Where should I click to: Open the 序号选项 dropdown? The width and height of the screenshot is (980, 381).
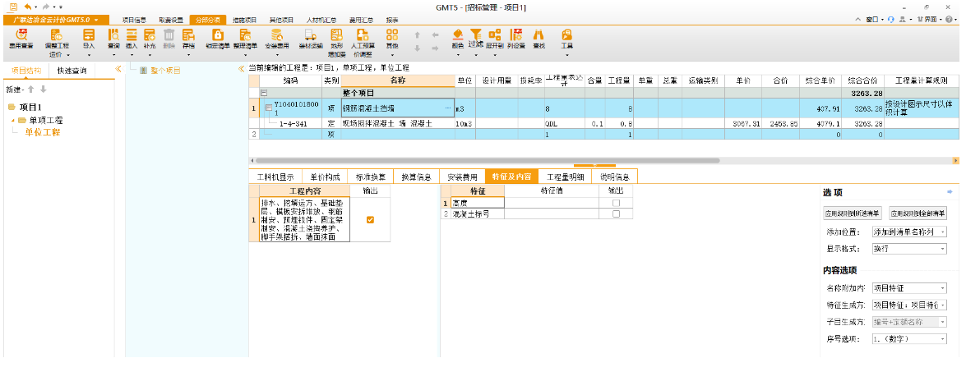click(x=908, y=338)
